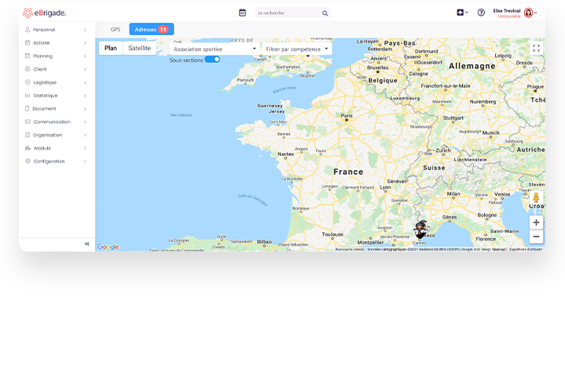Zoom out on the map
Image resolution: width=565 pixels, height=392 pixels.
coord(536,237)
